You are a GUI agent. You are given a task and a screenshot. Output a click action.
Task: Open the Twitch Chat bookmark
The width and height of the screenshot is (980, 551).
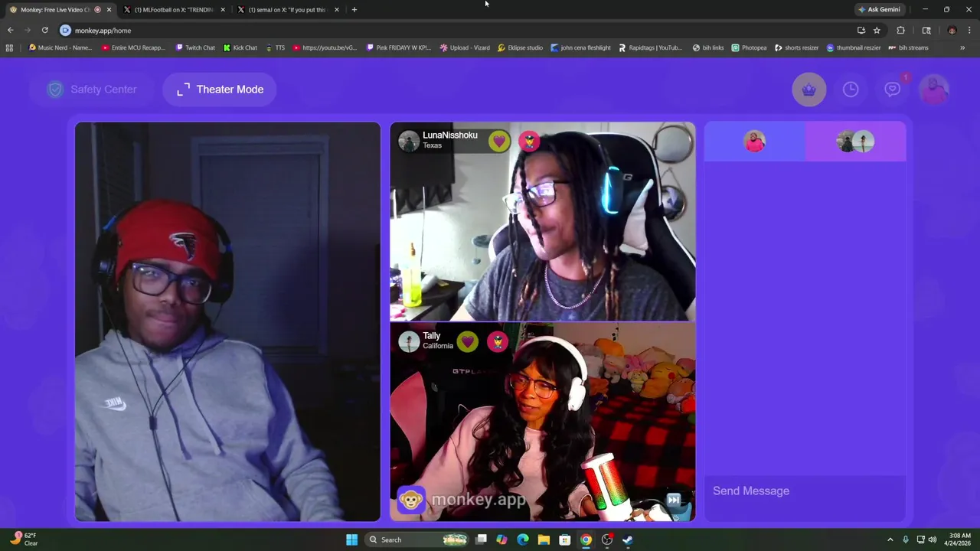click(195, 47)
